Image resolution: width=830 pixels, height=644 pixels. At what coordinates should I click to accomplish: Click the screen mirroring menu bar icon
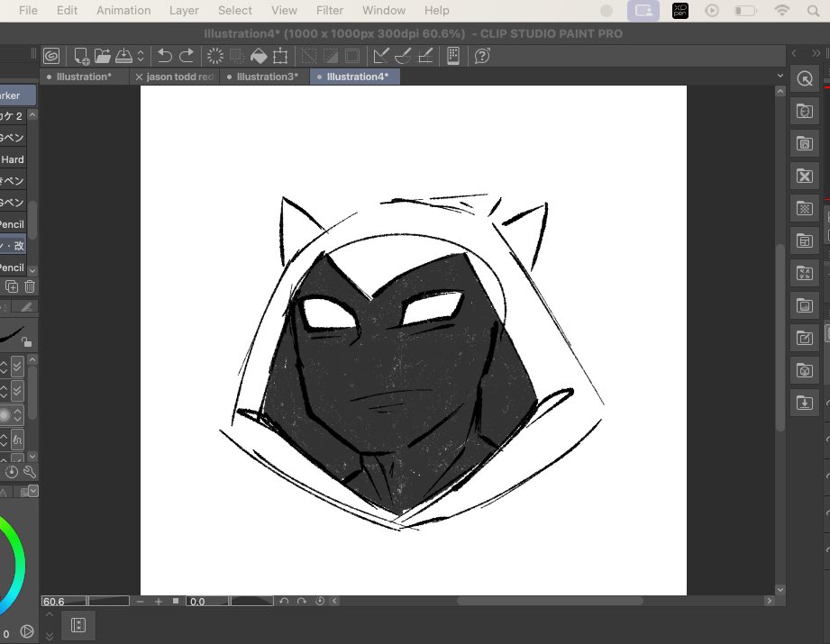click(x=643, y=11)
